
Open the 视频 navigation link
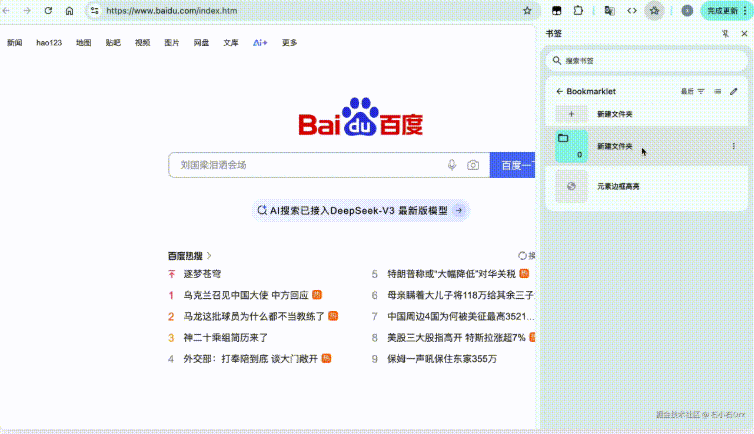click(x=142, y=43)
